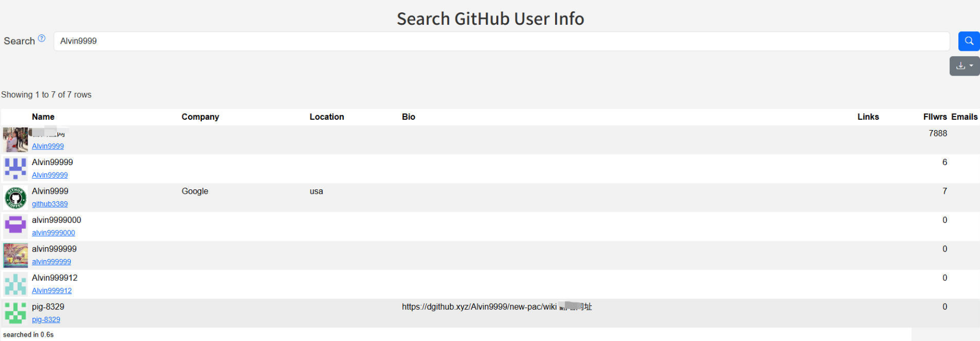Sort the table by Name column
The width and height of the screenshot is (980, 341).
click(x=43, y=117)
